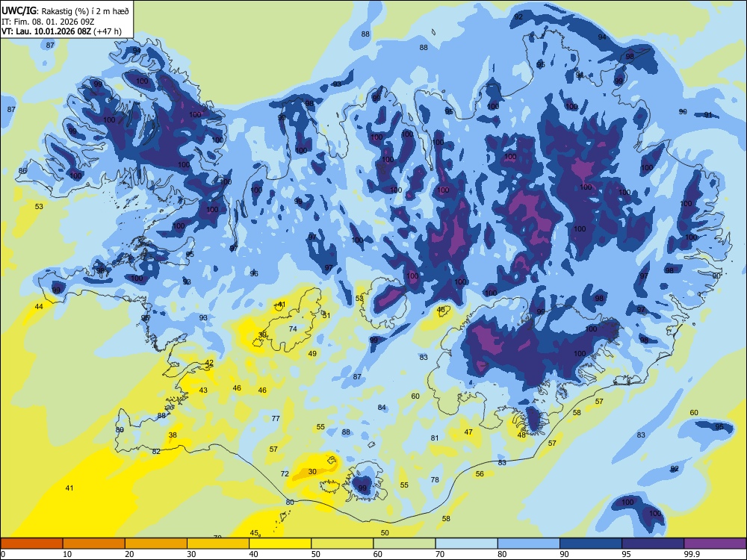747x560 pixels.
Task: Click the '42' humidity value on the map
Action: coord(209,362)
